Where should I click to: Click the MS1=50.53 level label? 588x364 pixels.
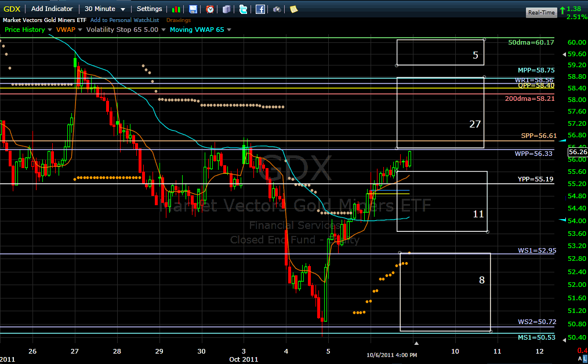536,337
